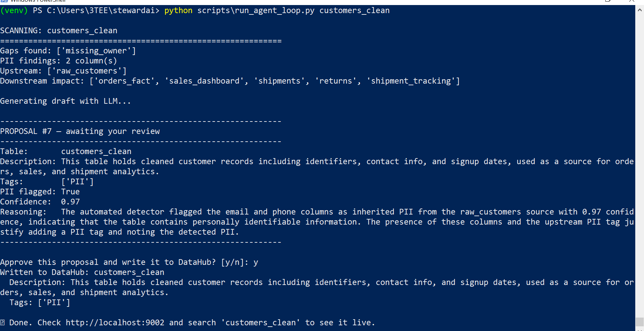Click the Confidence value 0.97
Viewport: 644px width, 331px height.
pyautogui.click(x=70, y=202)
